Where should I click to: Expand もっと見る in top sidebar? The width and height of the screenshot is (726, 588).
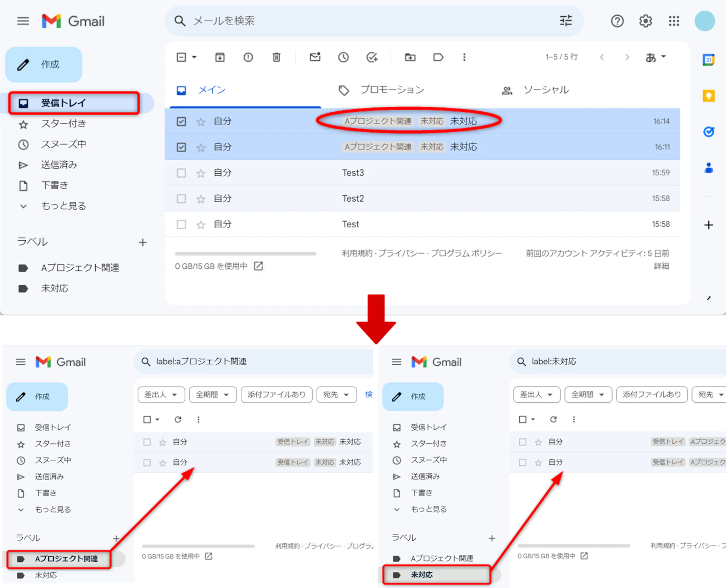coord(63,206)
